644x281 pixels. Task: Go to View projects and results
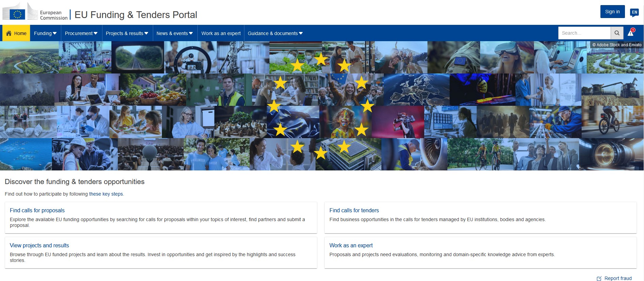39,245
